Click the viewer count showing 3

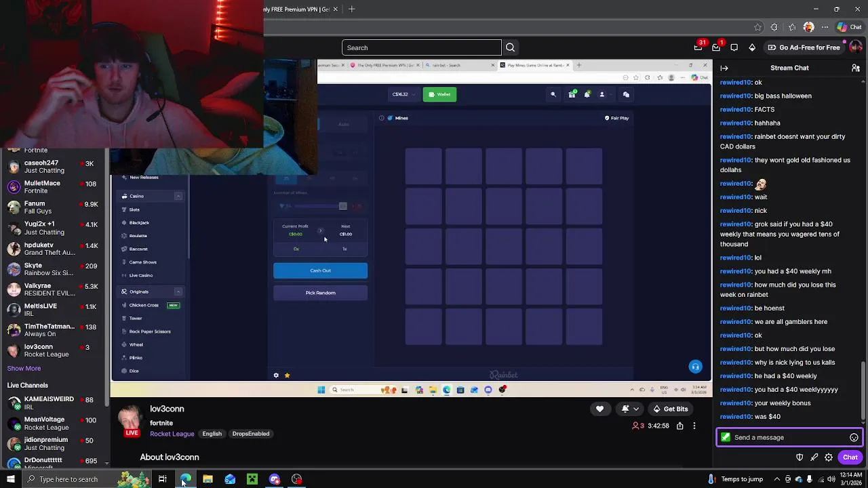(x=638, y=426)
